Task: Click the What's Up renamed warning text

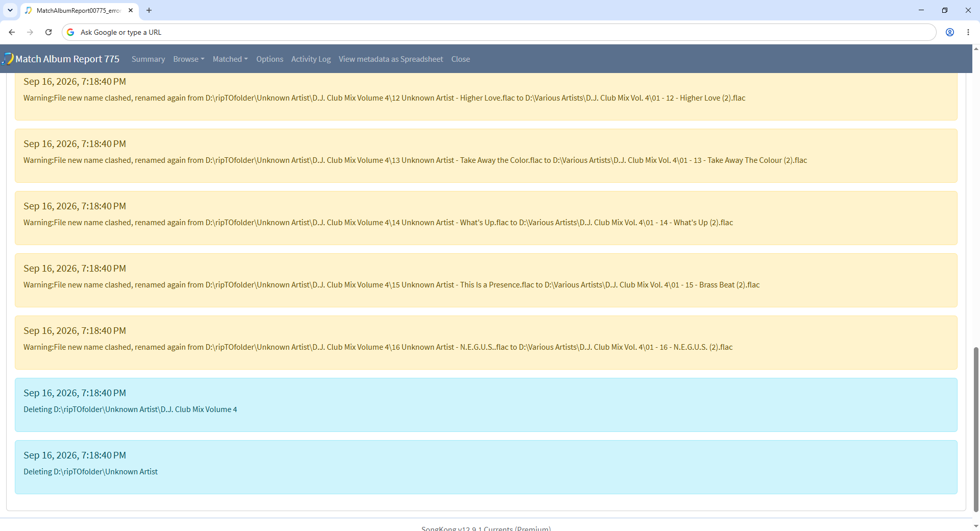Action: coord(378,223)
